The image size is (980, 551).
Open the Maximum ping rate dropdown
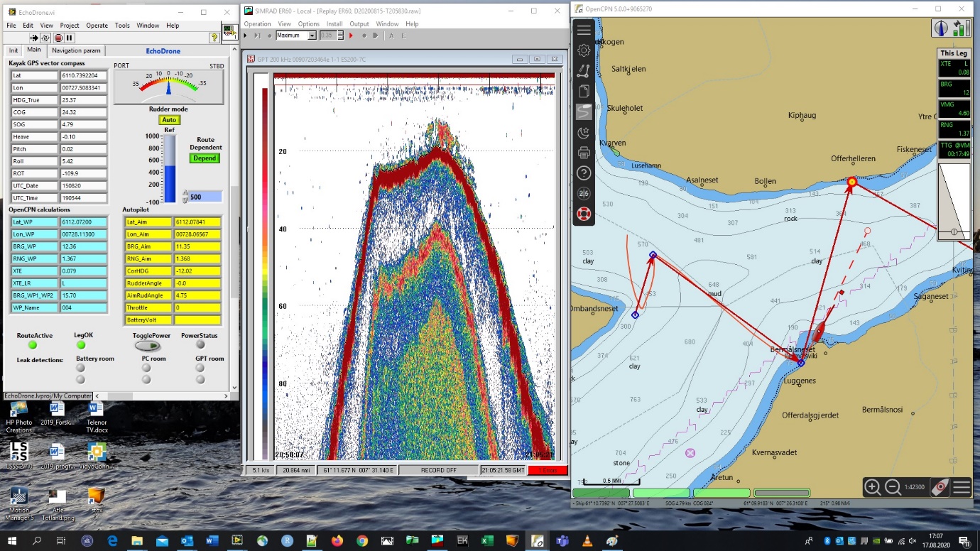311,36
